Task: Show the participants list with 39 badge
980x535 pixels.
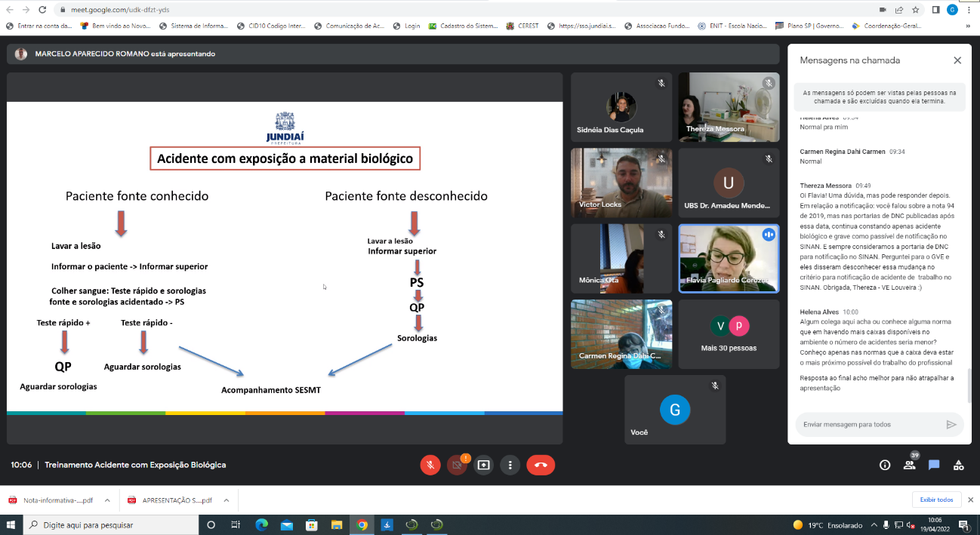Action: (x=910, y=464)
